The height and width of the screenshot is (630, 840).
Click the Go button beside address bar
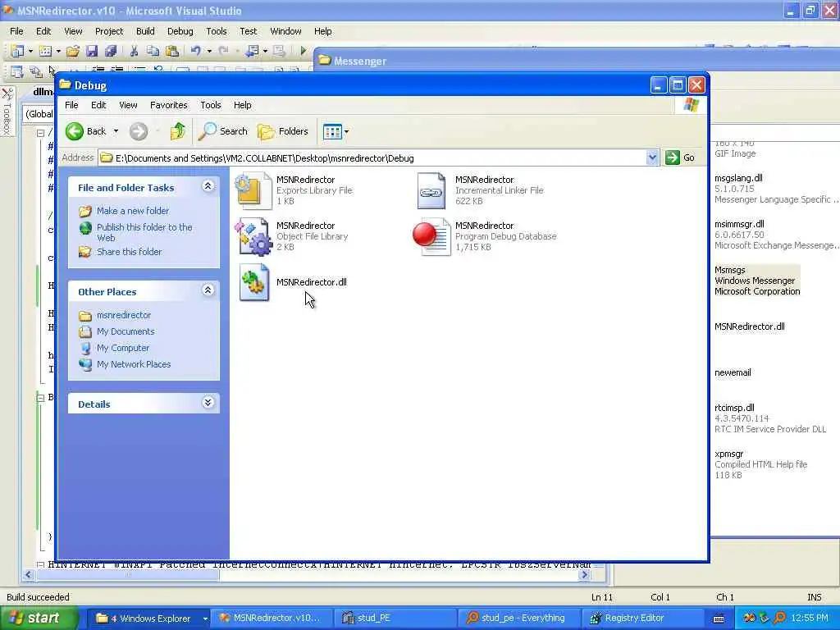pos(680,157)
